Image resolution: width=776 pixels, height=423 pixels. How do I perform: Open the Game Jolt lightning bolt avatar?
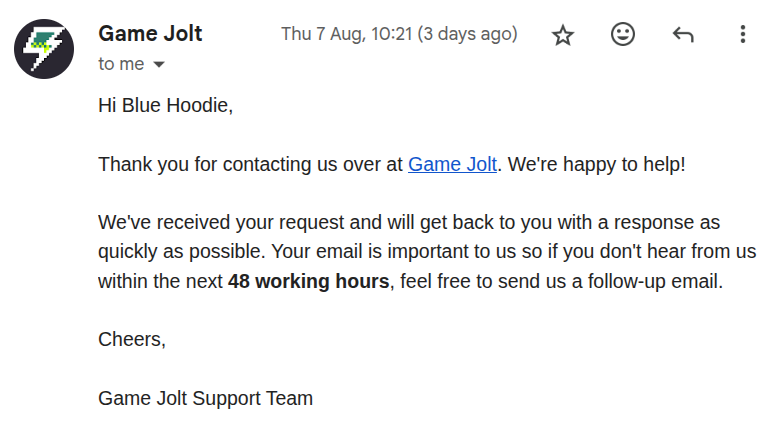point(44,49)
